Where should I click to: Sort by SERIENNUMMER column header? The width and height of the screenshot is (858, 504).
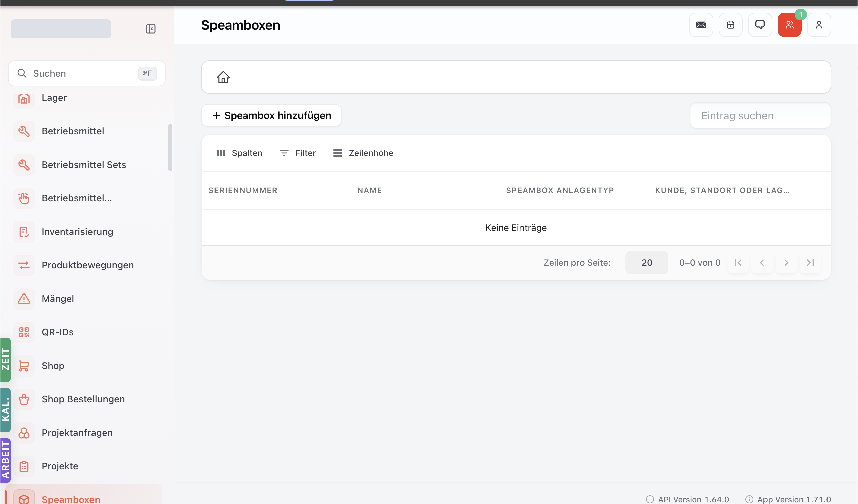[x=243, y=190]
